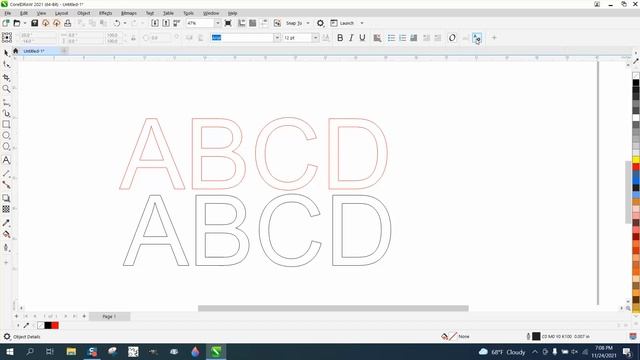The height and width of the screenshot is (360, 640).
Task: Create a new document icon
Action: (x=6, y=23)
